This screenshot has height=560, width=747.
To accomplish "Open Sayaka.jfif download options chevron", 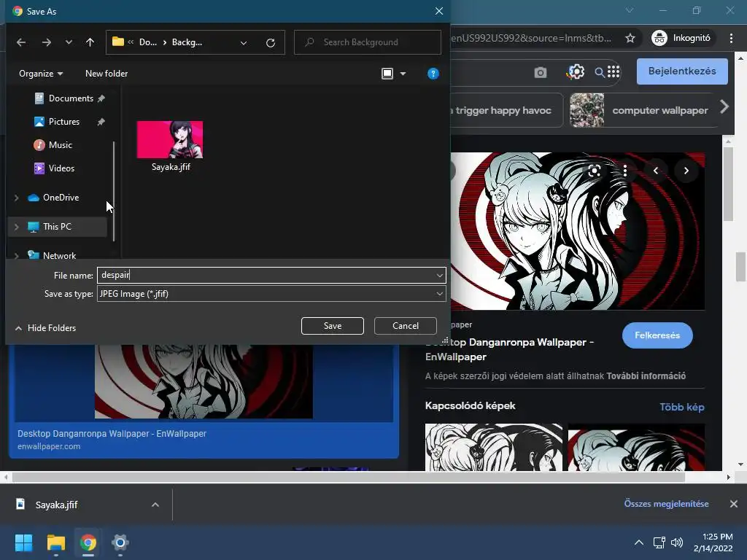I will [x=155, y=505].
